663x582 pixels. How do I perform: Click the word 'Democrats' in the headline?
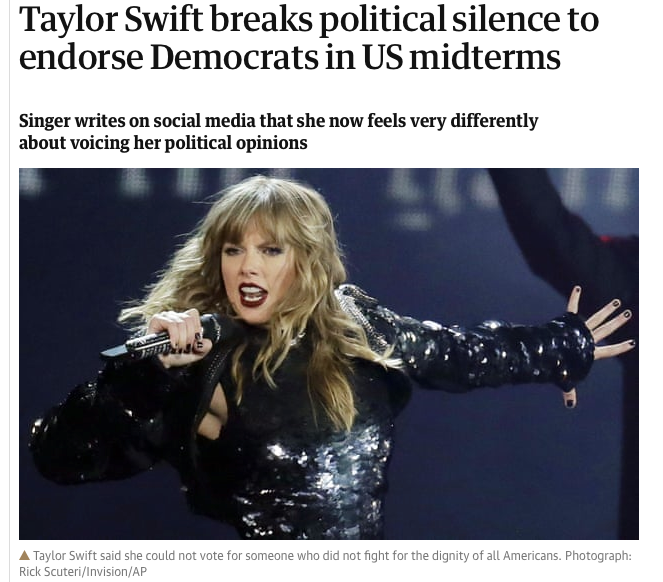coord(235,57)
